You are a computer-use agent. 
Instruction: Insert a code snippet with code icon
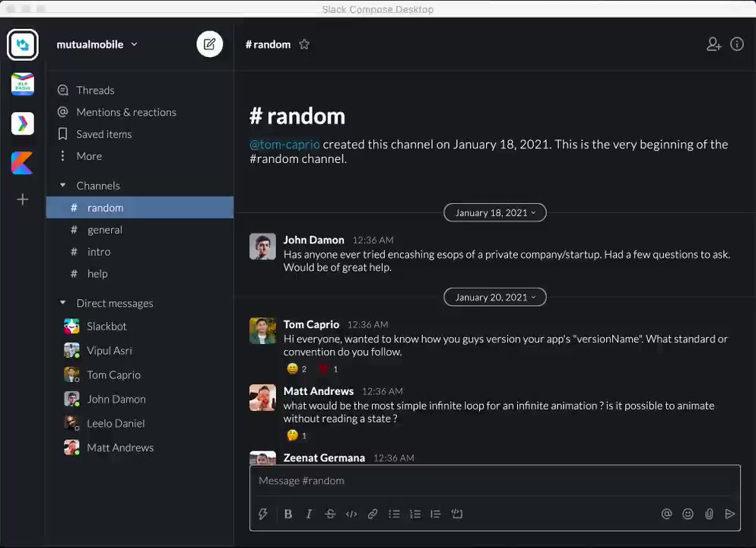coord(351,515)
